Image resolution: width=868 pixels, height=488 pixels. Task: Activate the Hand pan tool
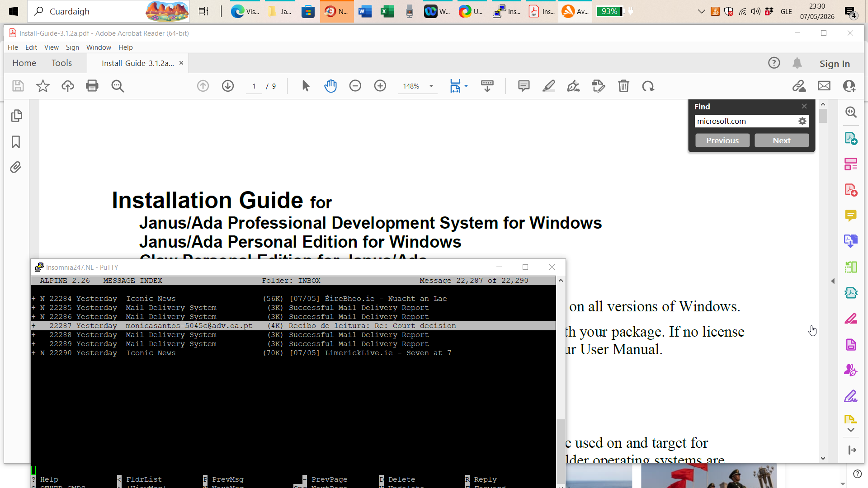[x=330, y=86]
